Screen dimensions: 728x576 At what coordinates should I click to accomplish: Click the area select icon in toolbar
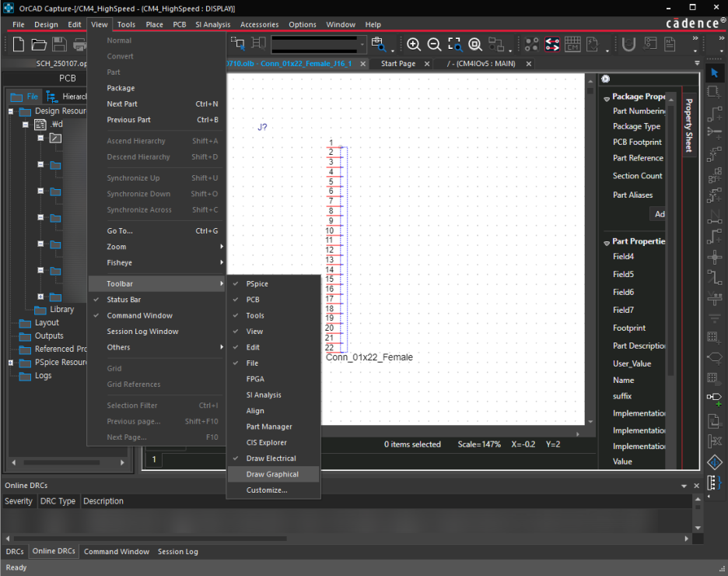238,44
